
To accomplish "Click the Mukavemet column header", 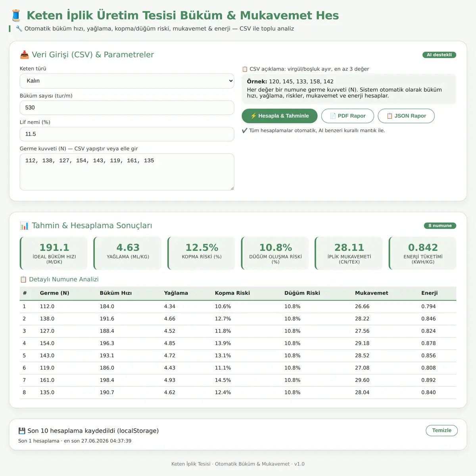I will (372, 293).
